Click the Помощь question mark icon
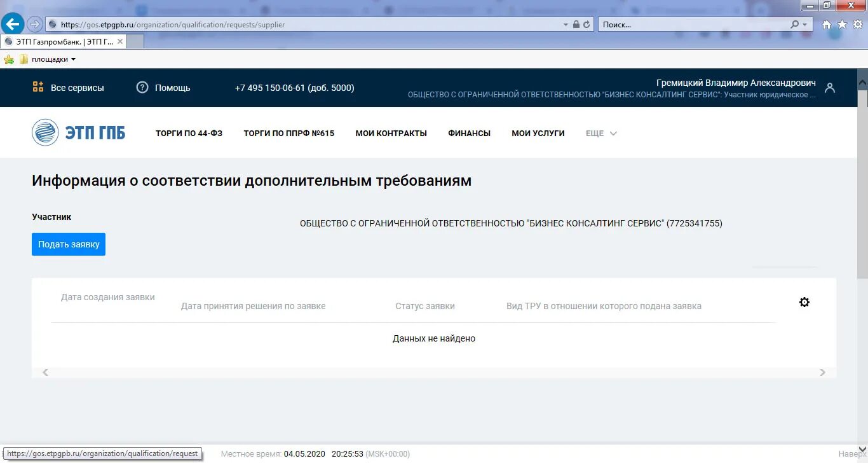 coord(142,87)
